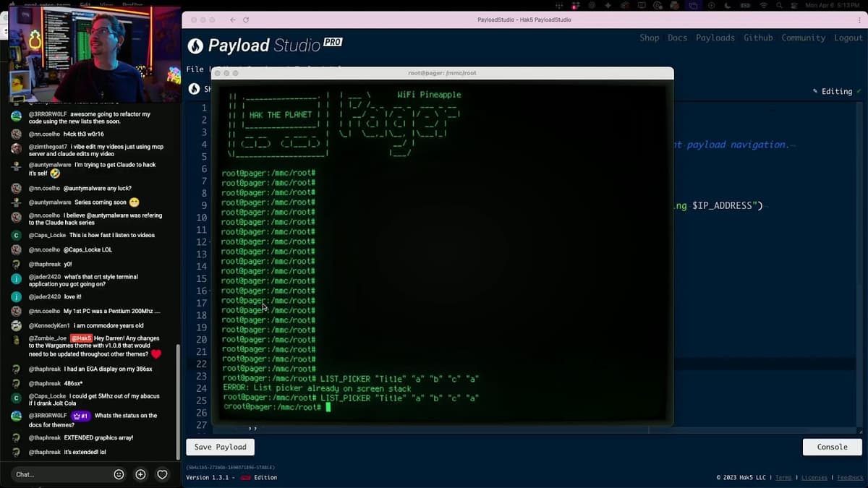Viewport: 868px width, 488px height.
Task: Click the Save Payload button
Action: 220,447
